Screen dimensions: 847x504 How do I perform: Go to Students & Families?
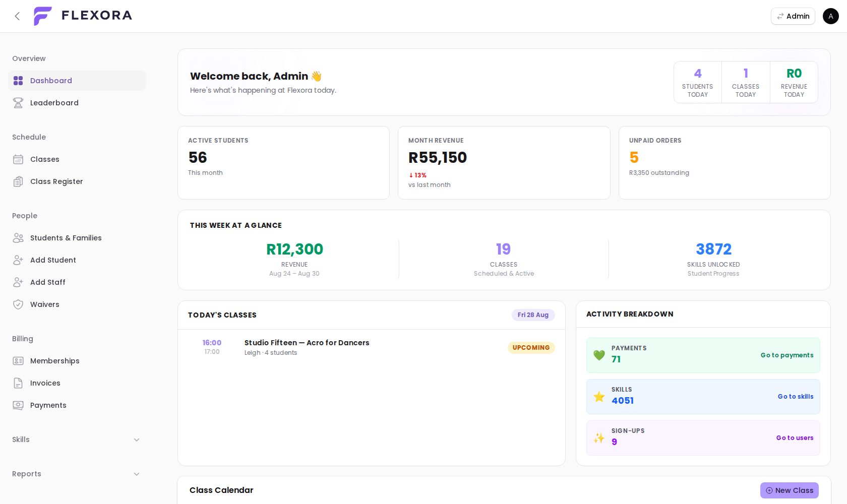77,238
